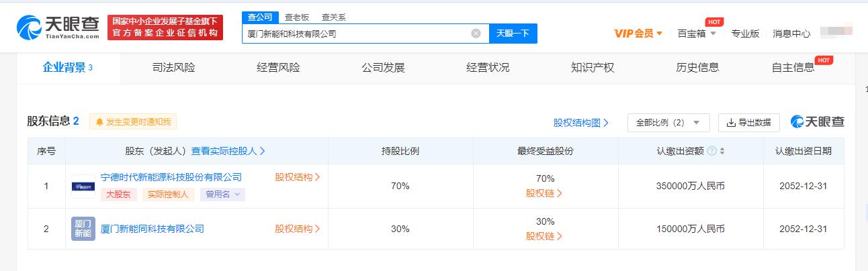Click the 天眼一下 search button
The image size is (868, 271).
513,34
